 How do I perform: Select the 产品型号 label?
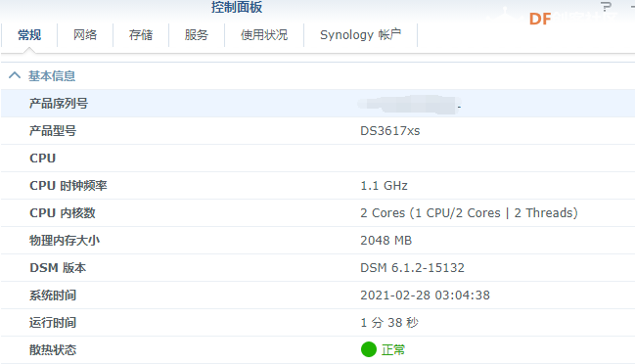53,131
